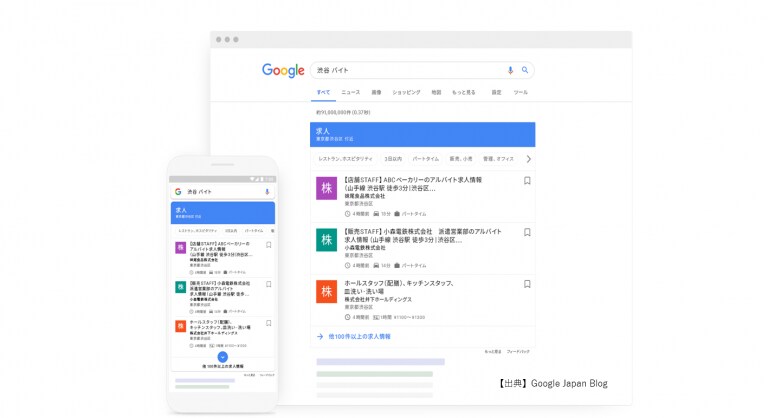Screen dimensions: 768x418
Task: Click the briefcase icon in 小森電鉄 listing
Action: 397,266
